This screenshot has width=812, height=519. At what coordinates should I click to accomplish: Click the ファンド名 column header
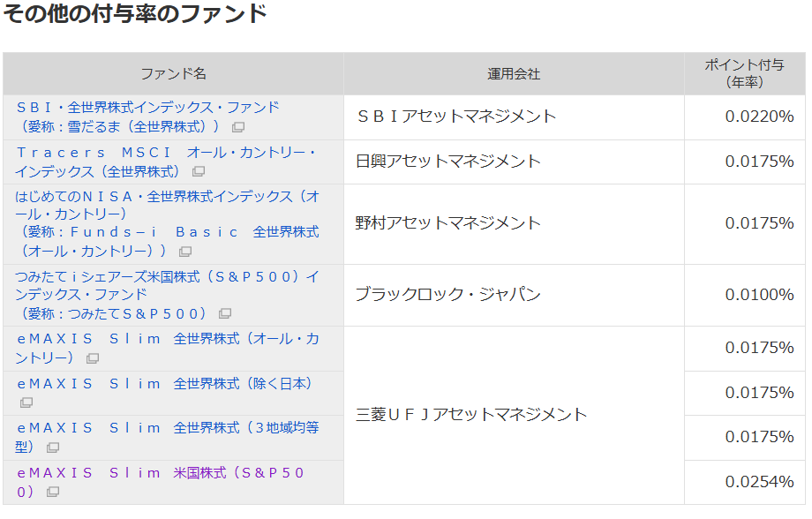(x=173, y=74)
